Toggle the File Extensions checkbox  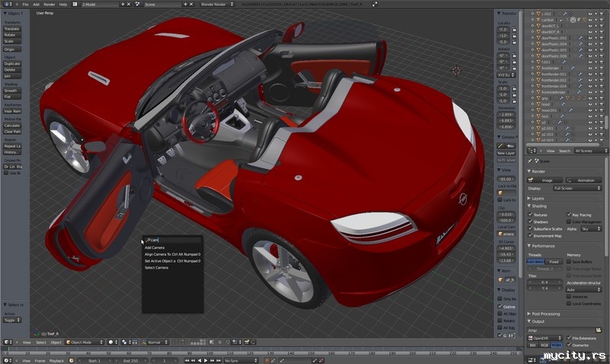(569, 338)
